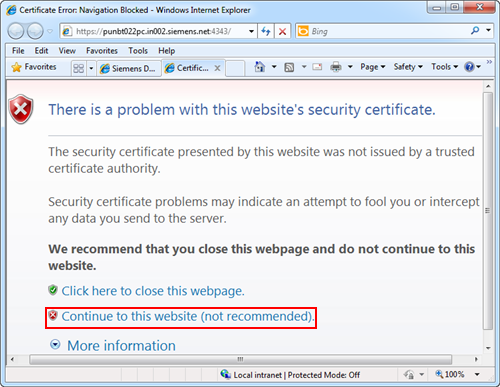This screenshot has height=387, width=500.
Task: Open the zoom level 100% dropdown
Action: pyautogui.click(x=477, y=374)
